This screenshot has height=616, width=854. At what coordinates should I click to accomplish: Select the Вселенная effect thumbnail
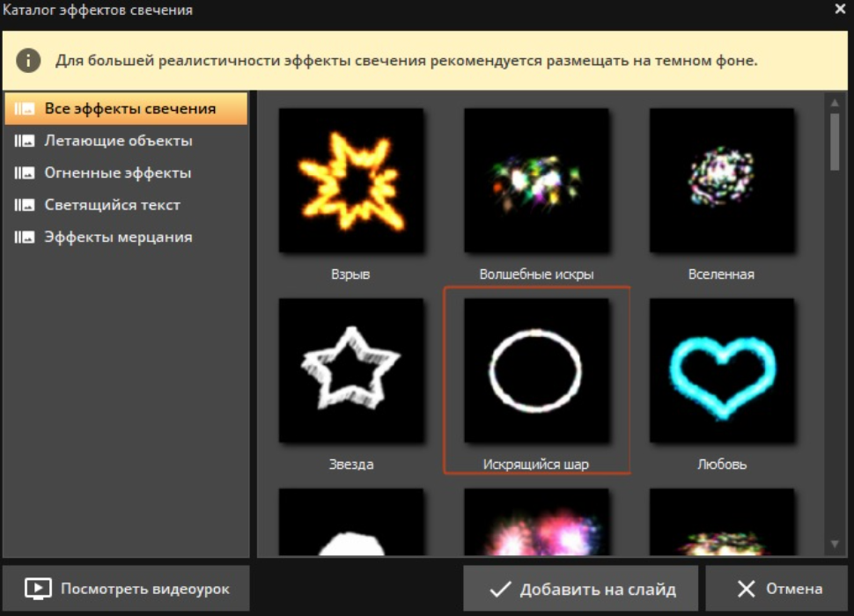pyautogui.click(x=722, y=180)
